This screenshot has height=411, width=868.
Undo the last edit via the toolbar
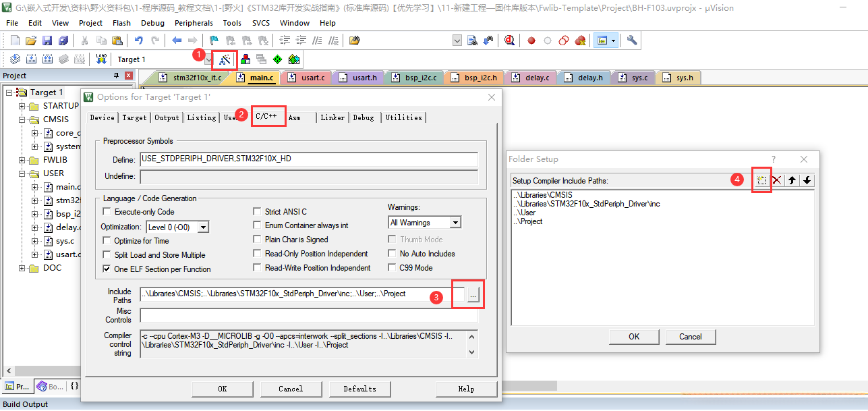click(138, 40)
